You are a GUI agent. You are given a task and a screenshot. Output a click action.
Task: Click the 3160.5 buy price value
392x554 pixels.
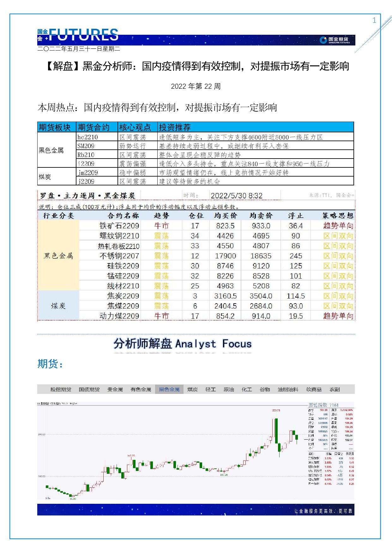click(226, 296)
